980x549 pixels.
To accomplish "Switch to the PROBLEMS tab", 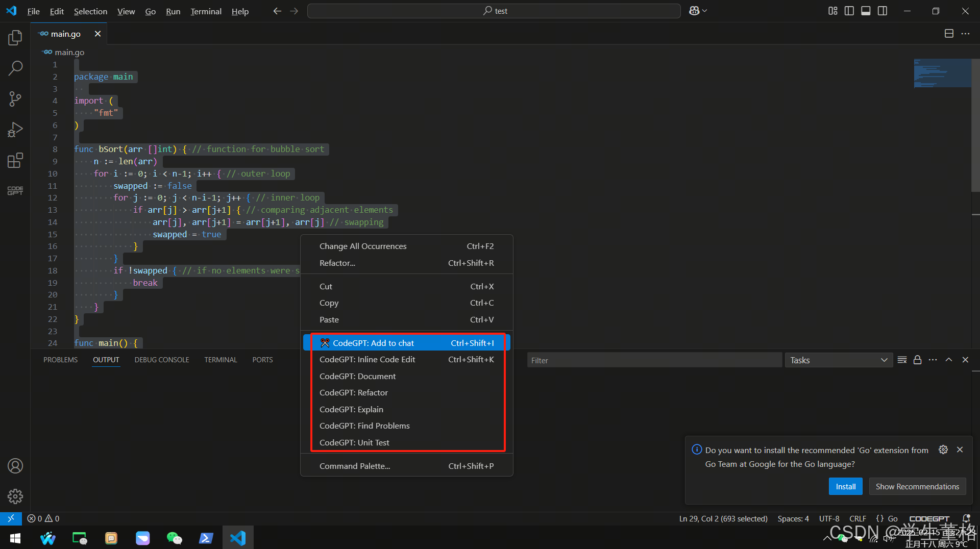I will [x=60, y=360].
